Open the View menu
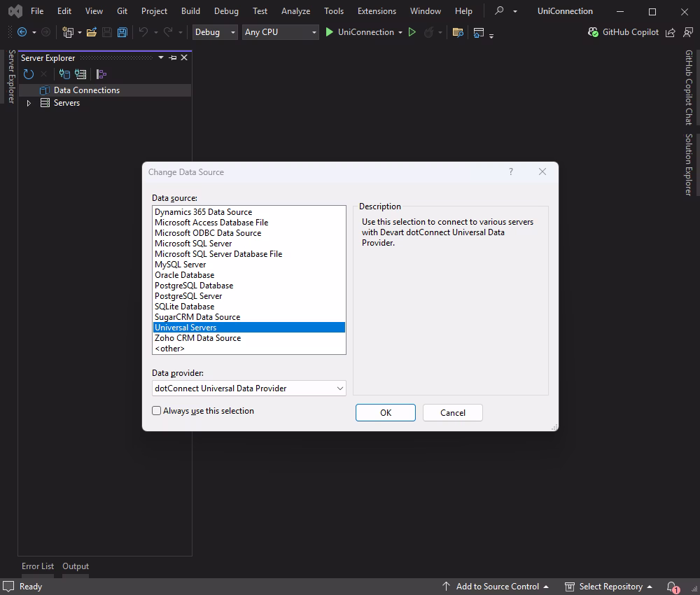700x595 pixels. point(94,11)
